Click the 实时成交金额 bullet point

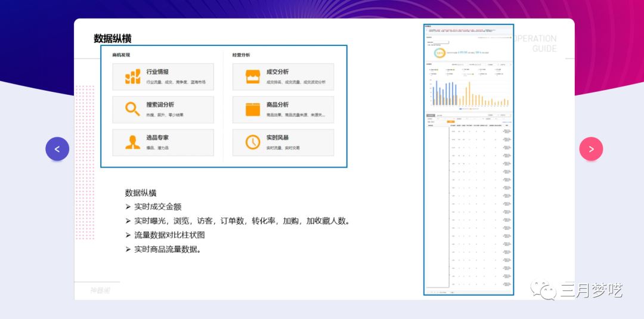pyautogui.click(x=157, y=207)
